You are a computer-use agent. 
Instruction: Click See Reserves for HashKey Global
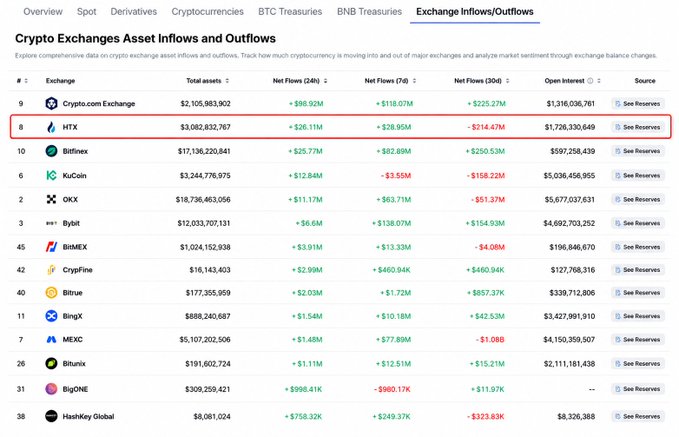638,416
